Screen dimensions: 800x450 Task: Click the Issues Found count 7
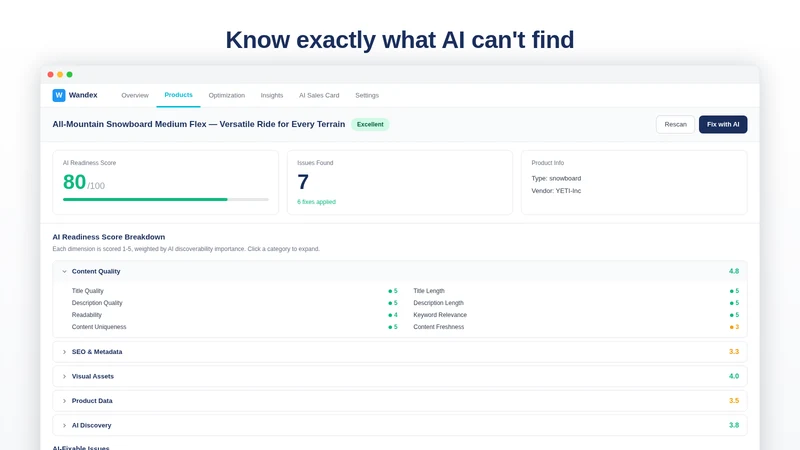click(303, 182)
